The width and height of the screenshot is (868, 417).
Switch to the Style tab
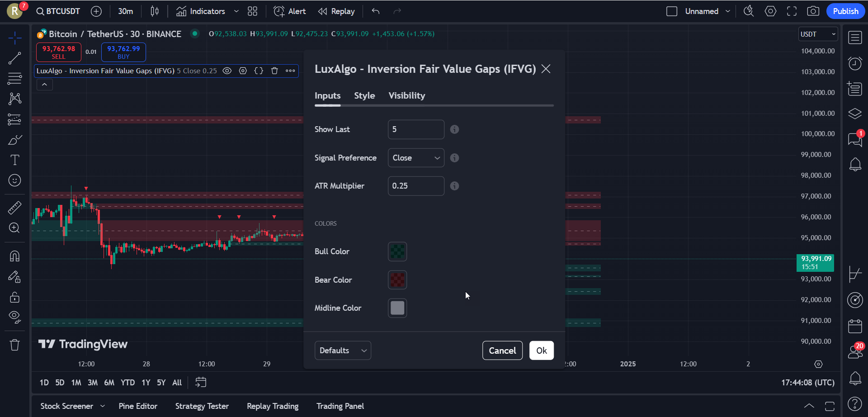click(x=364, y=95)
